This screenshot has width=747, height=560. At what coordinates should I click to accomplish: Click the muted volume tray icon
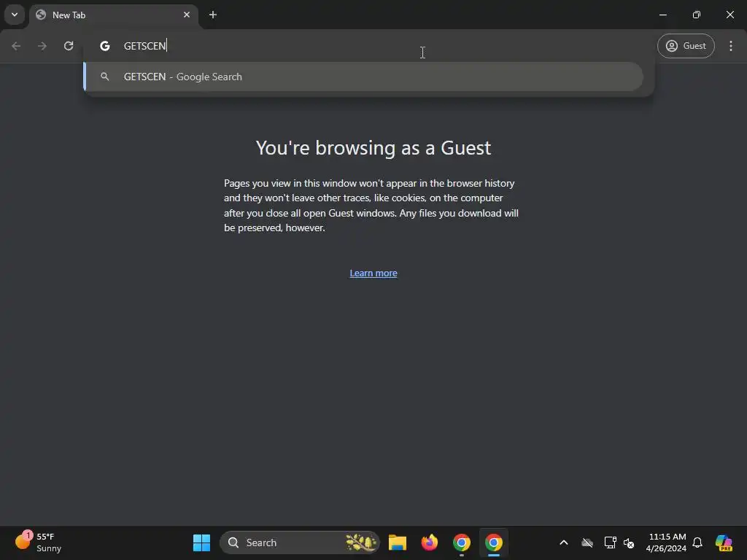point(629,542)
